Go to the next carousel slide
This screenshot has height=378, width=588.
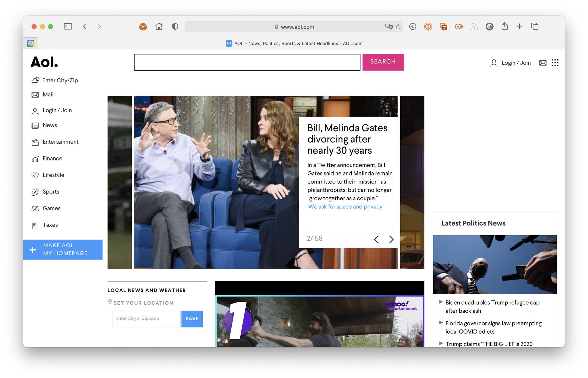pos(391,239)
